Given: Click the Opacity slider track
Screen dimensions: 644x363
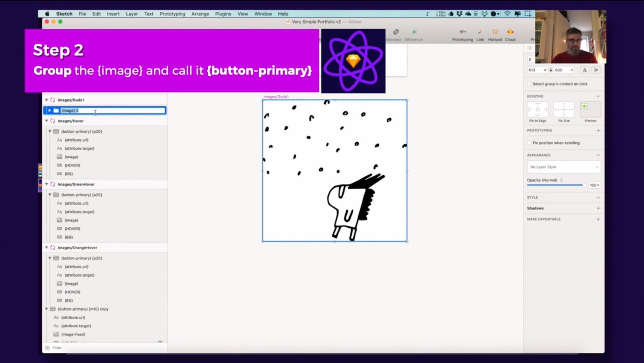Looking at the screenshot, I should point(554,185).
